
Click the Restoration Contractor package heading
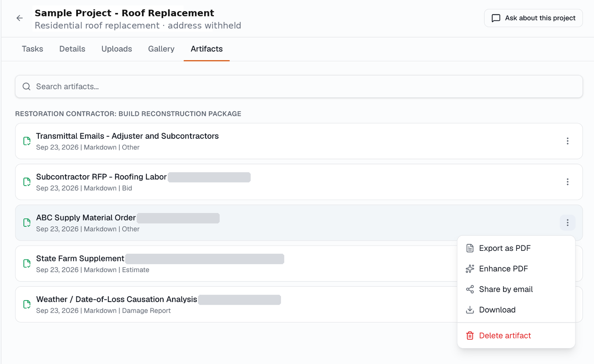pyautogui.click(x=128, y=114)
